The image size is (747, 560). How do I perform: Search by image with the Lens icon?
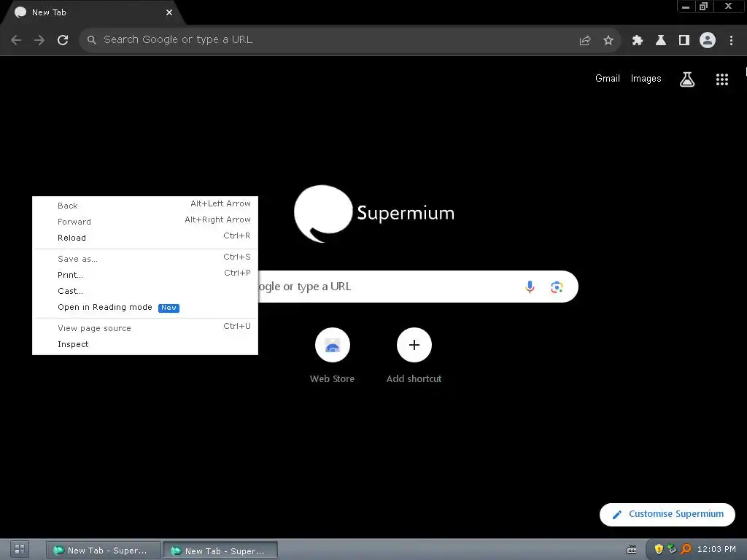[x=557, y=287]
